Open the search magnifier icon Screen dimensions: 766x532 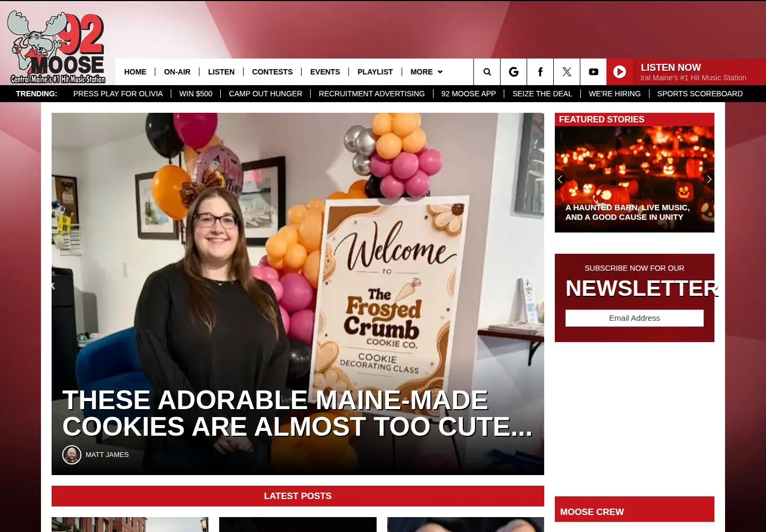coord(487,72)
